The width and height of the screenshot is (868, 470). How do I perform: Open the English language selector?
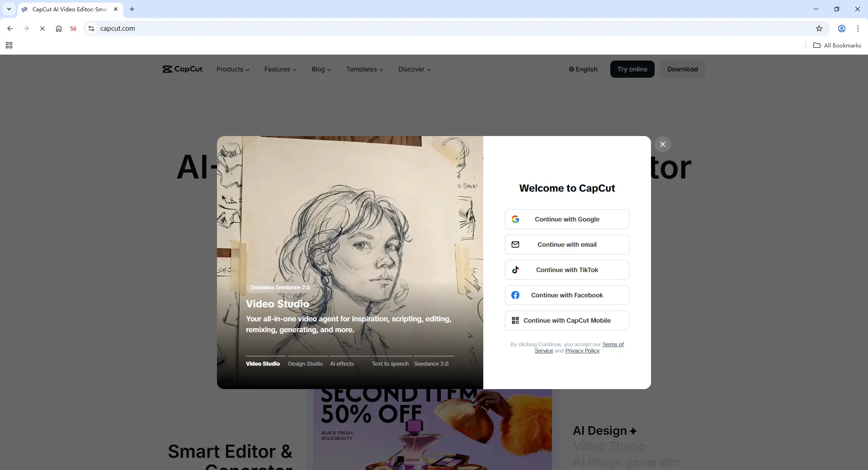coord(583,69)
